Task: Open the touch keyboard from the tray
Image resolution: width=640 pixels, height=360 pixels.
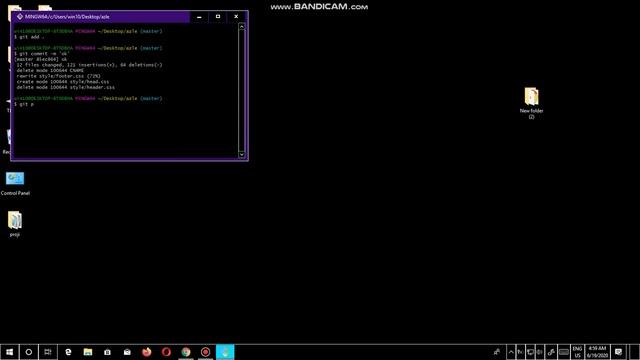Action: [564, 352]
